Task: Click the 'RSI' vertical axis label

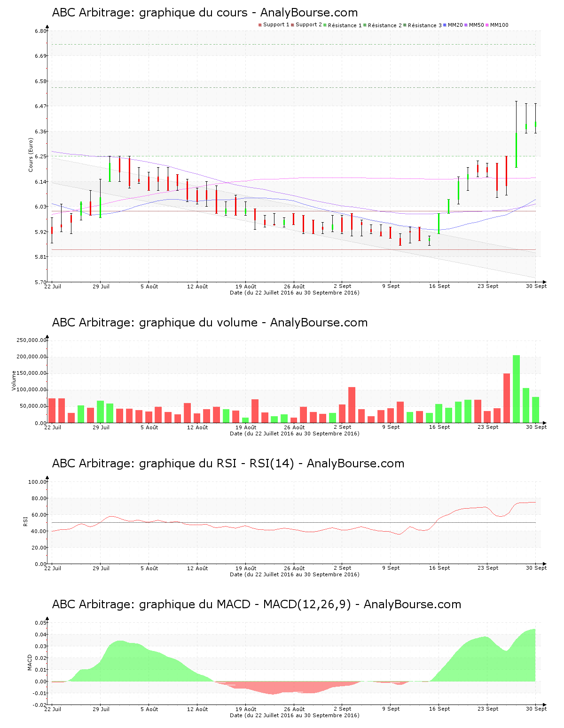Action: click(26, 521)
